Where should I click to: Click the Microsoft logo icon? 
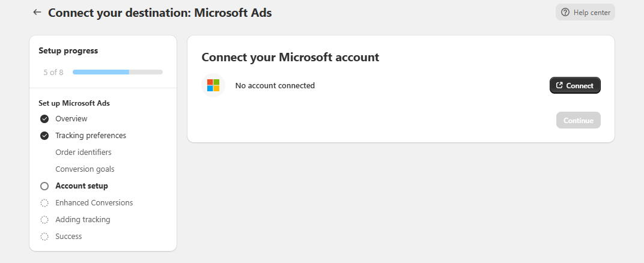[213, 85]
